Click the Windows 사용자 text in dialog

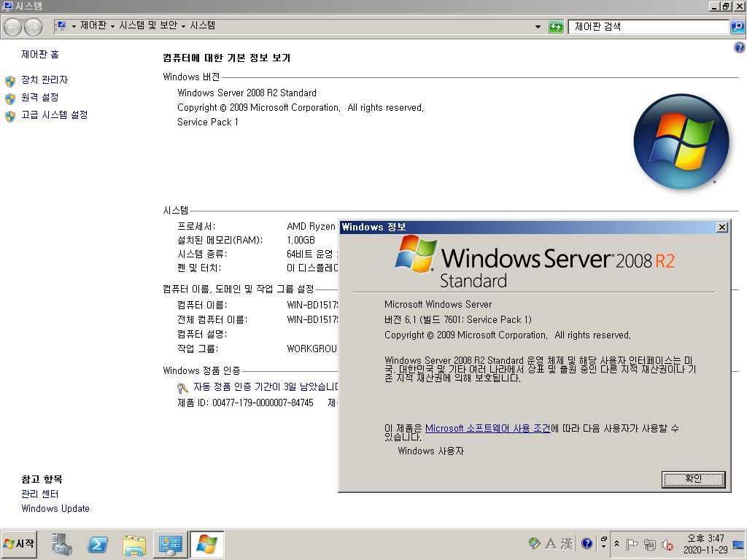[430, 451]
